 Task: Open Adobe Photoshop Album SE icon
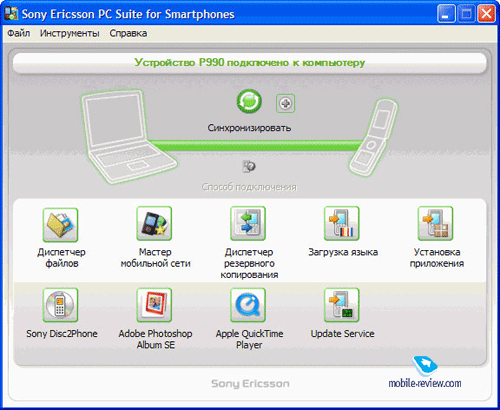click(154, 305)
